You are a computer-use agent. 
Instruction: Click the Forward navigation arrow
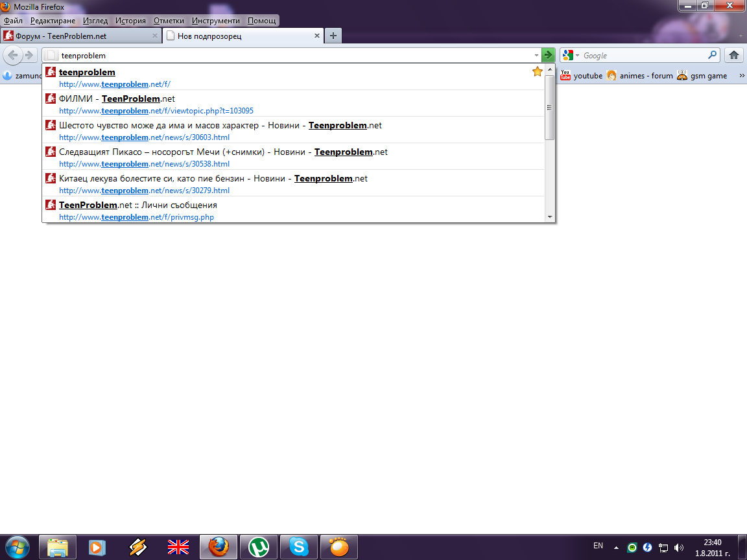[30, 55]
